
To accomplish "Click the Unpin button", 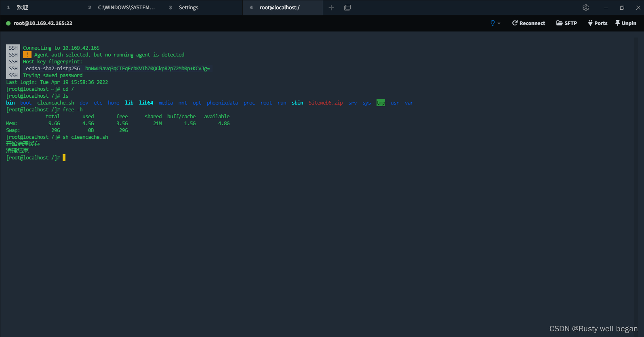I will 625,23.
